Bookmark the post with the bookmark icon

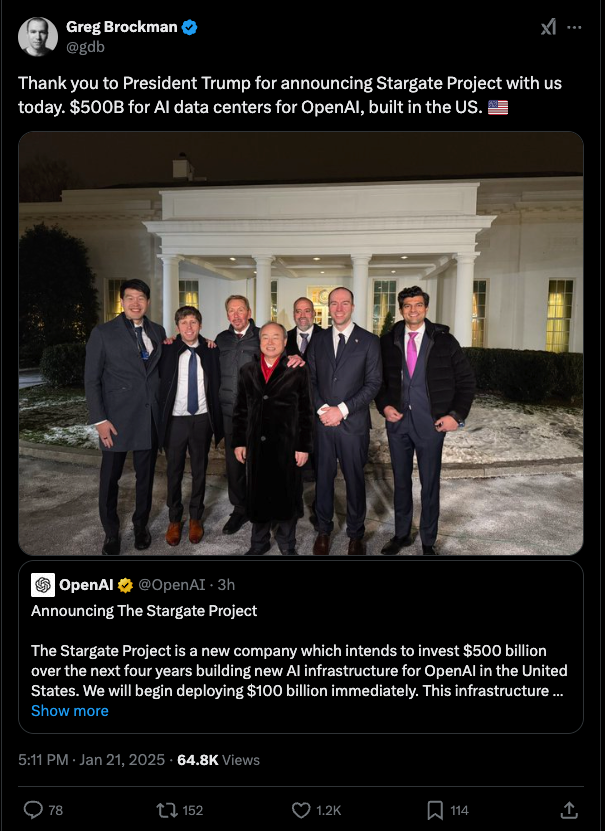pos(435,810)
